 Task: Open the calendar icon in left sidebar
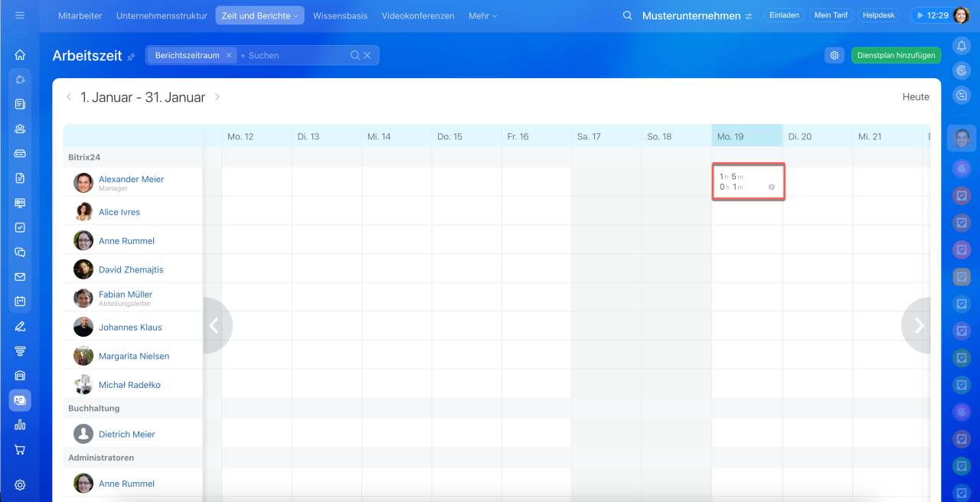coord(20,302)
